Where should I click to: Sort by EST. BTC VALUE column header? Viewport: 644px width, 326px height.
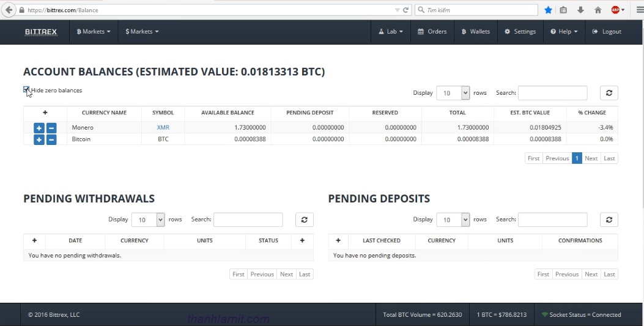530,113
